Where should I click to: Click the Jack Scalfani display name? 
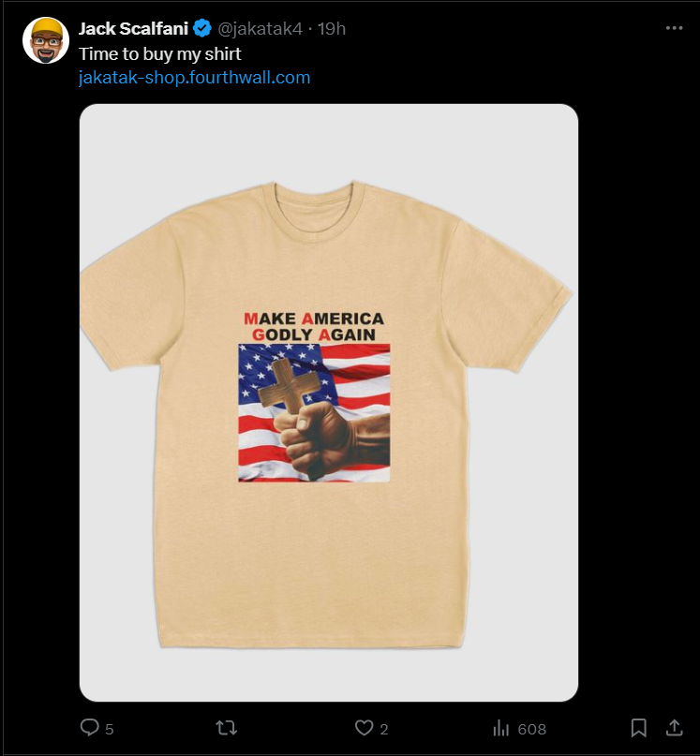click(x=133, y=29)
